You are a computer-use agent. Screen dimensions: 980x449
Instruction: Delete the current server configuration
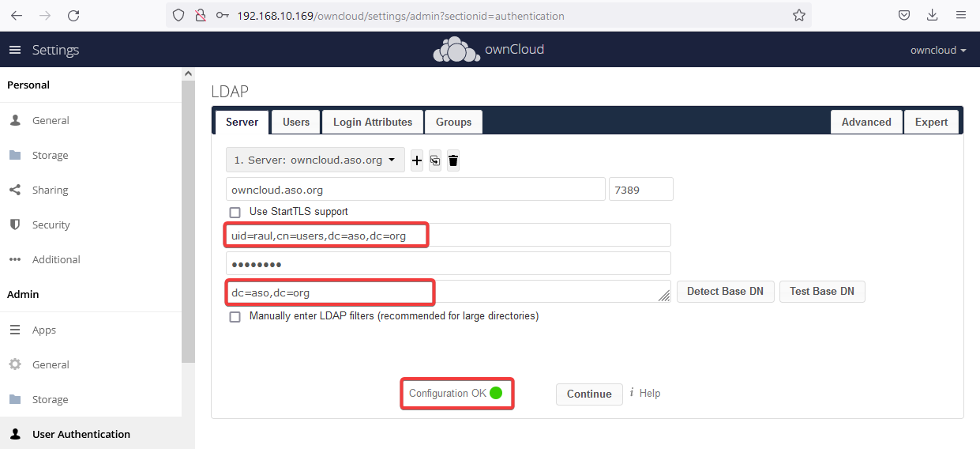(453, 160)
